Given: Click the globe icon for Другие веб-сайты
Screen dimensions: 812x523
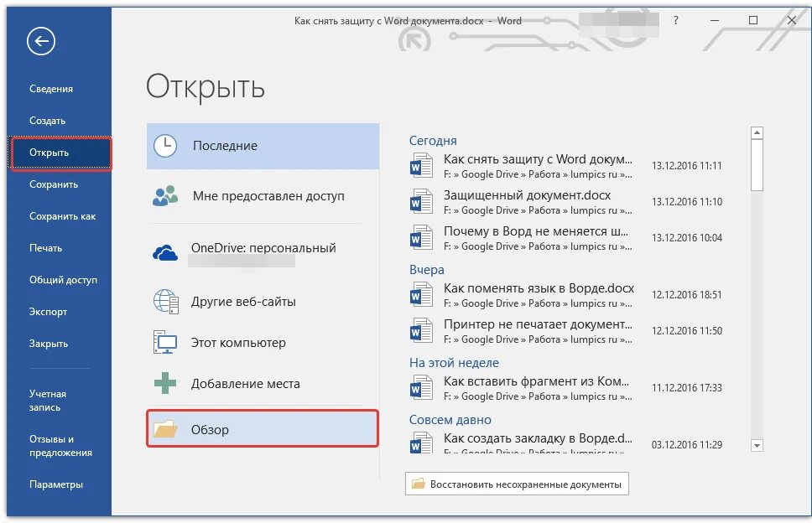Looking at the screenshot, I should [x=166, y=301].
